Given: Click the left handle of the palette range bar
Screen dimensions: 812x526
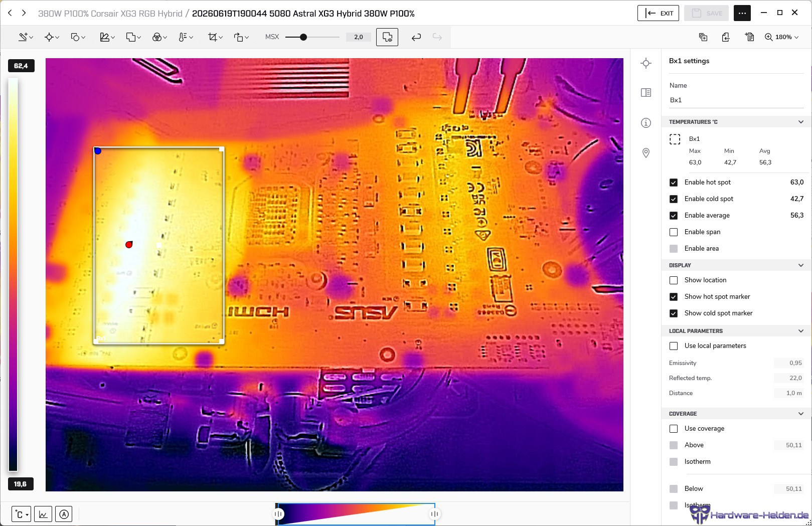Looking at the screenshot, I should tap(279, 514).
